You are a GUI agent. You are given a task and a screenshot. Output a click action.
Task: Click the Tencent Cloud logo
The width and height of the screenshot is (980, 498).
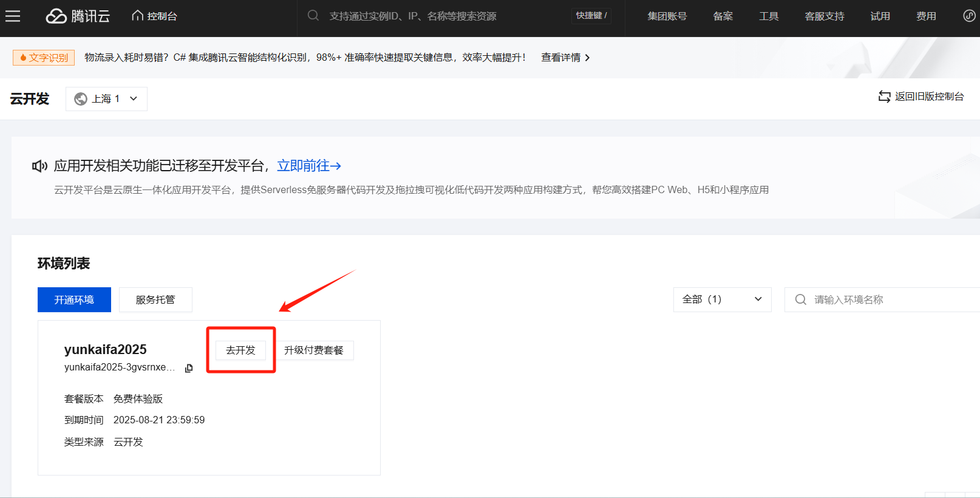coord(78,16)
